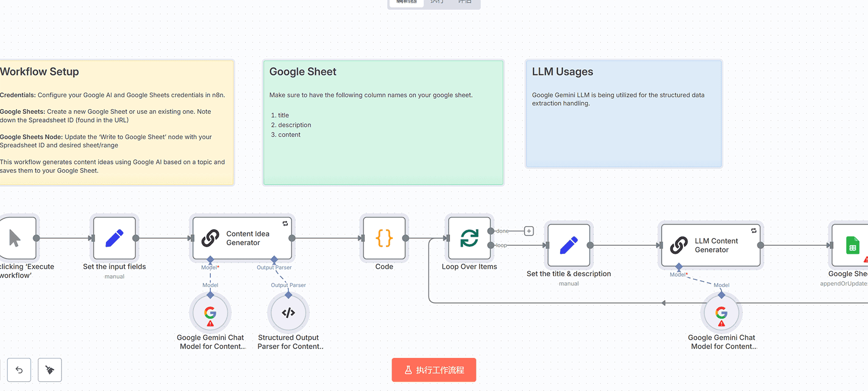Select the Structured Output Parser node
868x391 pixels.
coord(288,313)
